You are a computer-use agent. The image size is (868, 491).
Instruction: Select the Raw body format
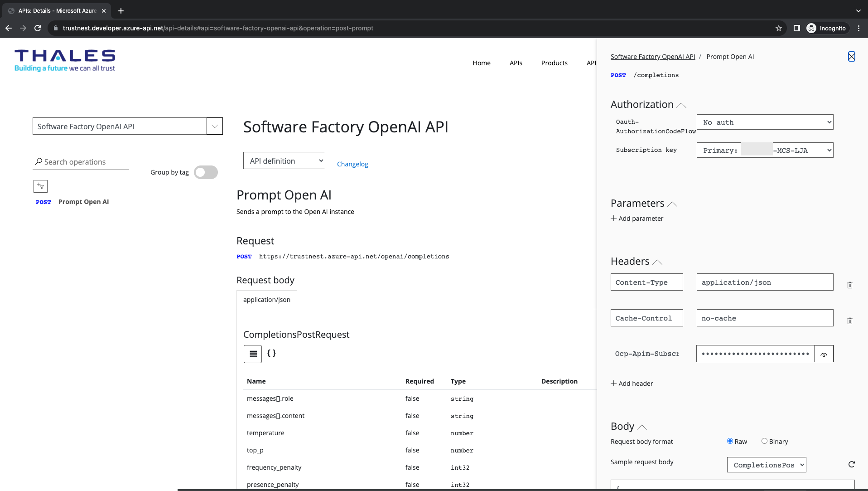coord(730,441)
